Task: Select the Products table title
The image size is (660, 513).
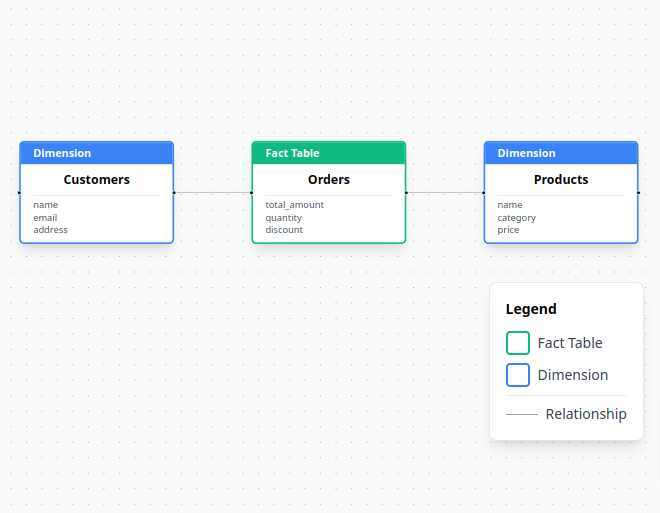Action: point(561,180)
